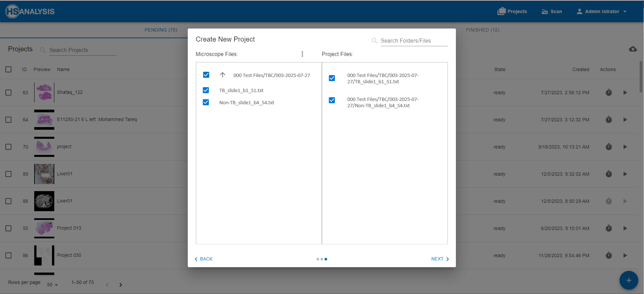Uncheck Non-TB_slide1_b4_S4.txt in Microscope Files
This screenshot has width=644, height=294.
206,102
